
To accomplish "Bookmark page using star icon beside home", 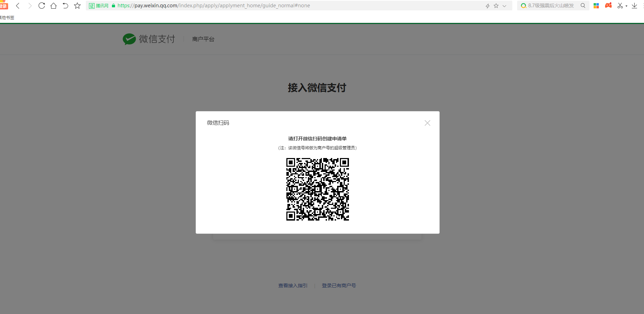I will point(77,6).
